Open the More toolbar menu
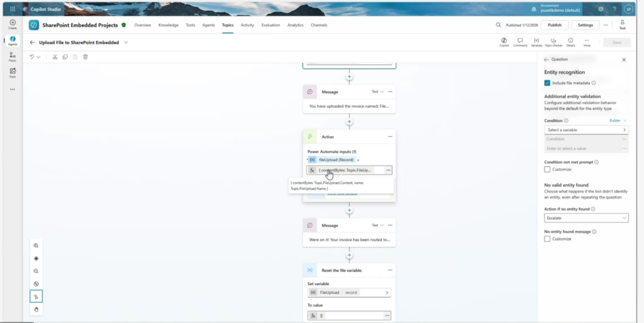This screenshot has width=644, height=323. click(587, 42)
